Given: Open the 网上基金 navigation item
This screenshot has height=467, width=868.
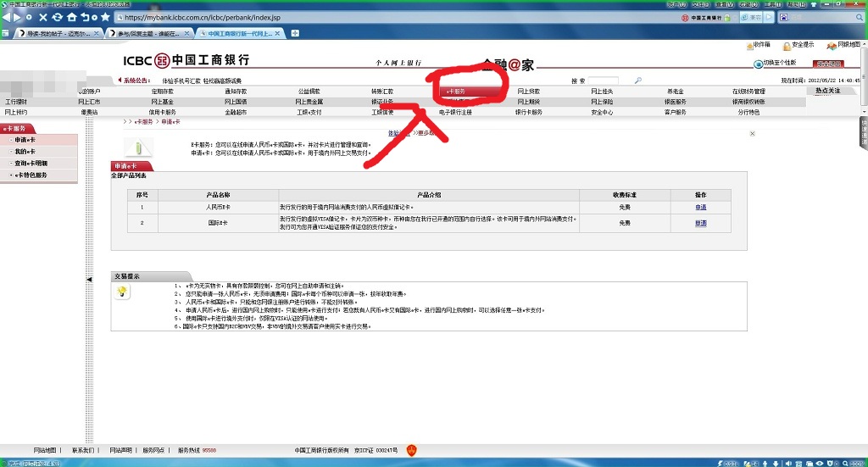Looking at the screenshot, I should click(162, 102).
